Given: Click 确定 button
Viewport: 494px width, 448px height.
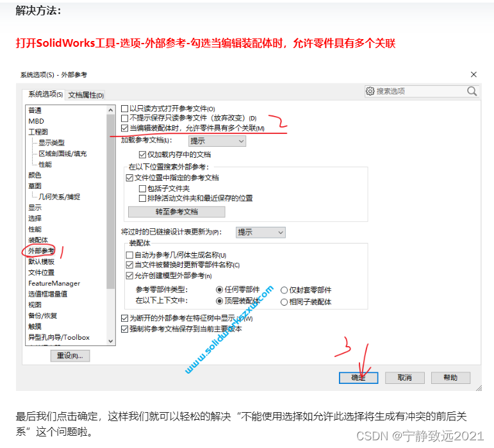Looking at the screenshot, I should [x=358, y=377].
